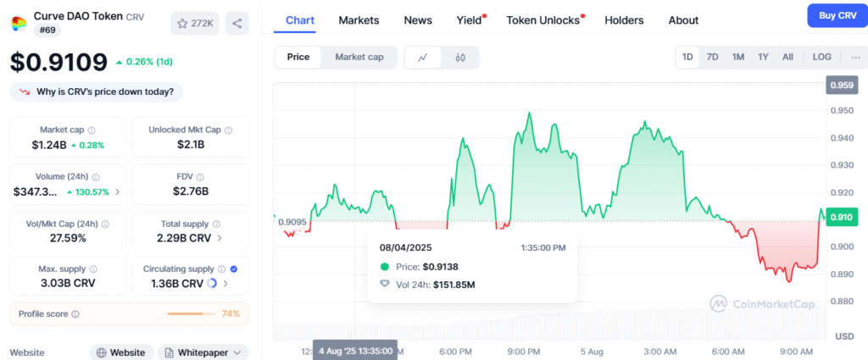Toggle the Market cap chart view

click(x=359, y=58)
